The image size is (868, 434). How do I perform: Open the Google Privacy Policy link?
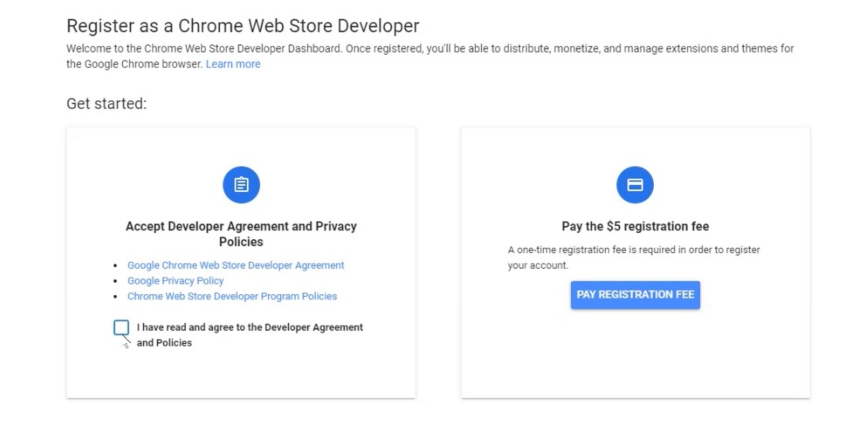[176, 280]
